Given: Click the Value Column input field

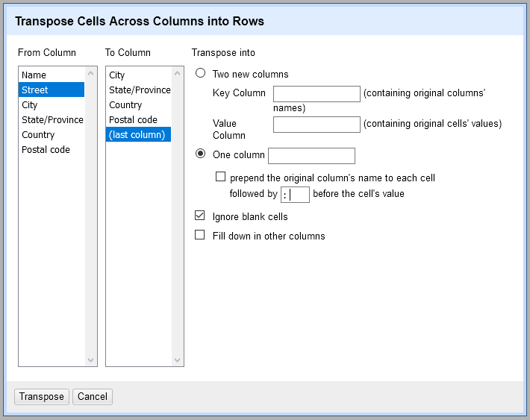Looking at the screenshot, I should pos(317,125).
